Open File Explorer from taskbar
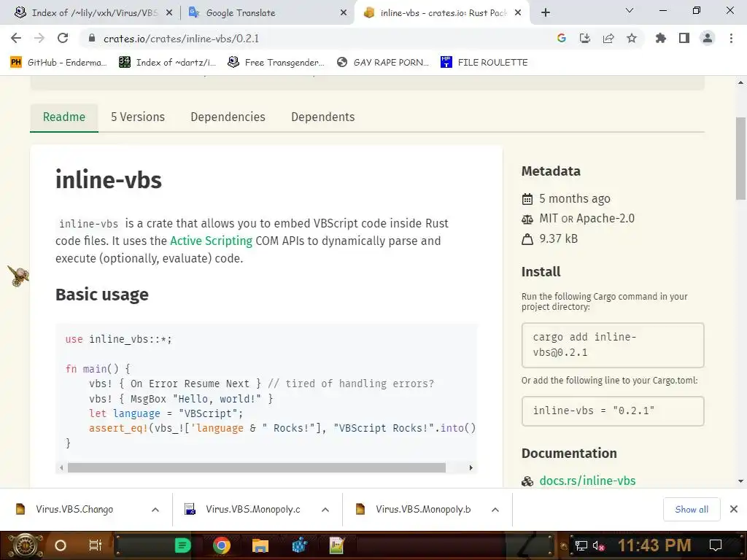Image resolution: width=747 pixels, height=560 pixels. point(260,545)
